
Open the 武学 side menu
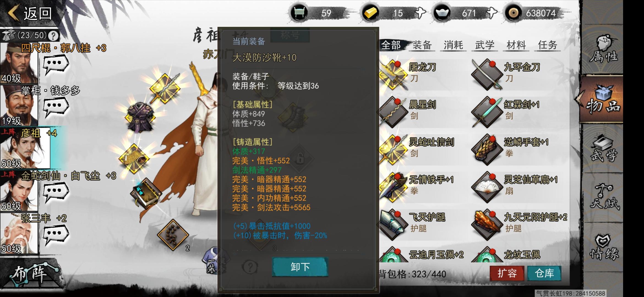[603, 149]
